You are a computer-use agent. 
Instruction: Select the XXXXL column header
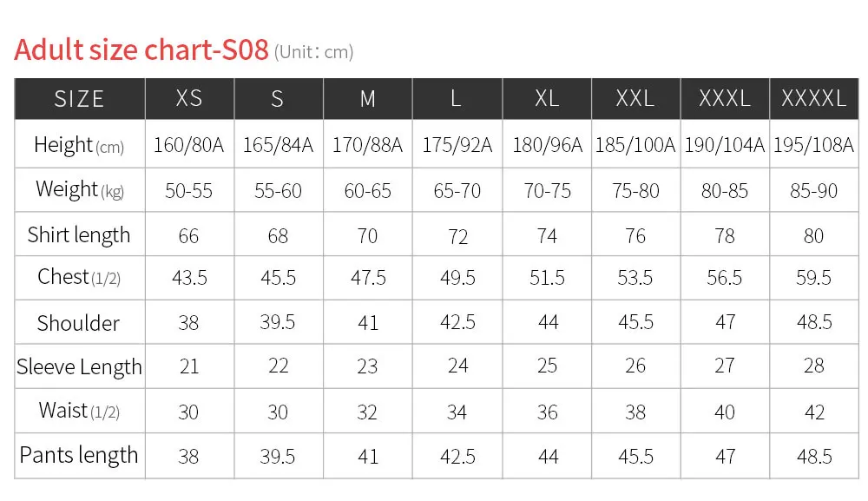point(814,98)
